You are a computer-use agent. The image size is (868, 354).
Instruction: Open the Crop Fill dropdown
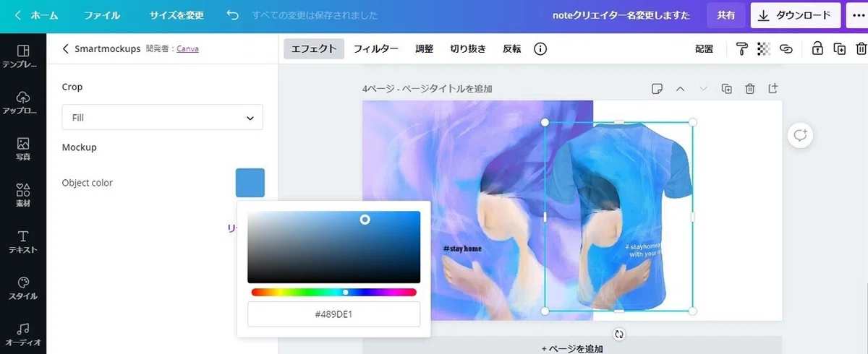[163, 117]
